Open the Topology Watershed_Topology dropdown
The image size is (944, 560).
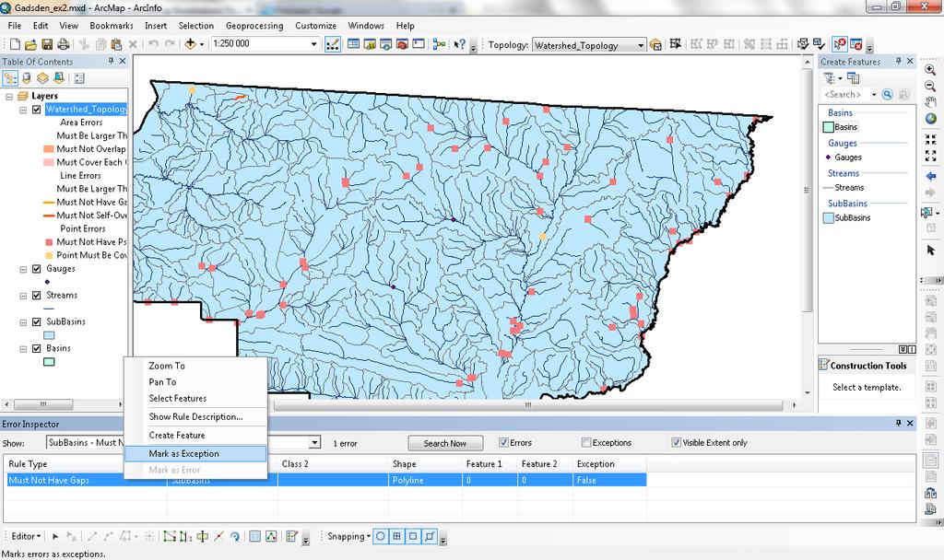[641, 45]
